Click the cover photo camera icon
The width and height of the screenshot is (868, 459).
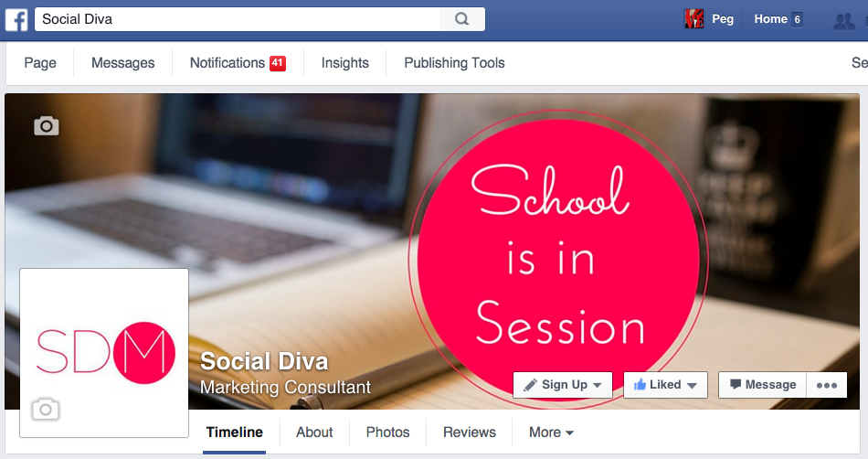tap(47, 125)
